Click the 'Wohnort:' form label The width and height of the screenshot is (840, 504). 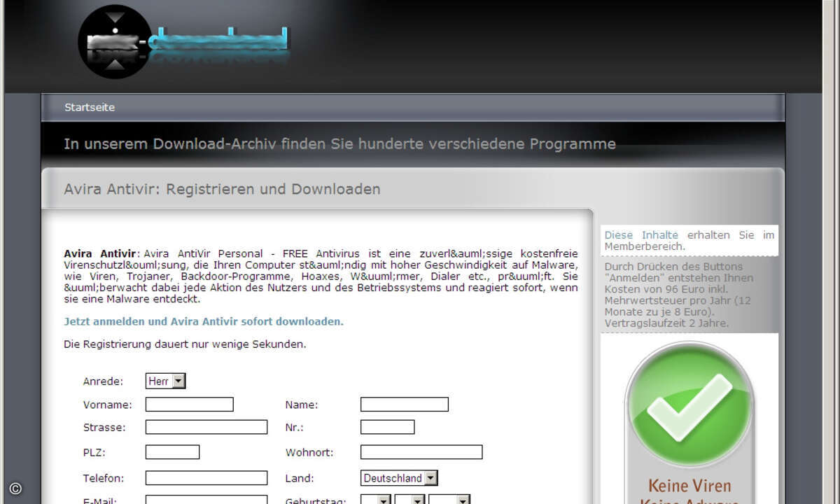pos(309,452)
